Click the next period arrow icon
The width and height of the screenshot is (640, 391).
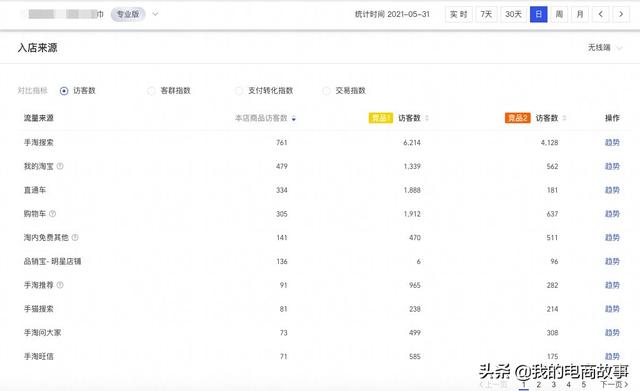pos(621,14)
